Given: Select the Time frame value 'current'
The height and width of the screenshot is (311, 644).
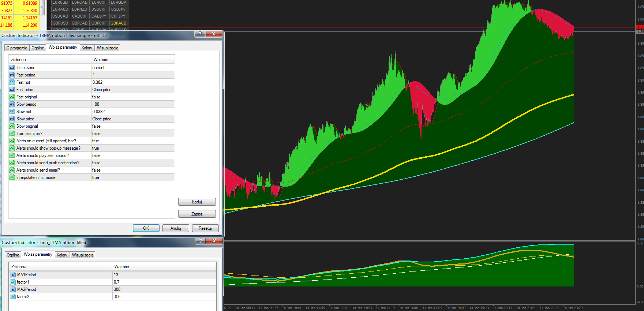Looking at the screenshot, I should coord(98,68).
